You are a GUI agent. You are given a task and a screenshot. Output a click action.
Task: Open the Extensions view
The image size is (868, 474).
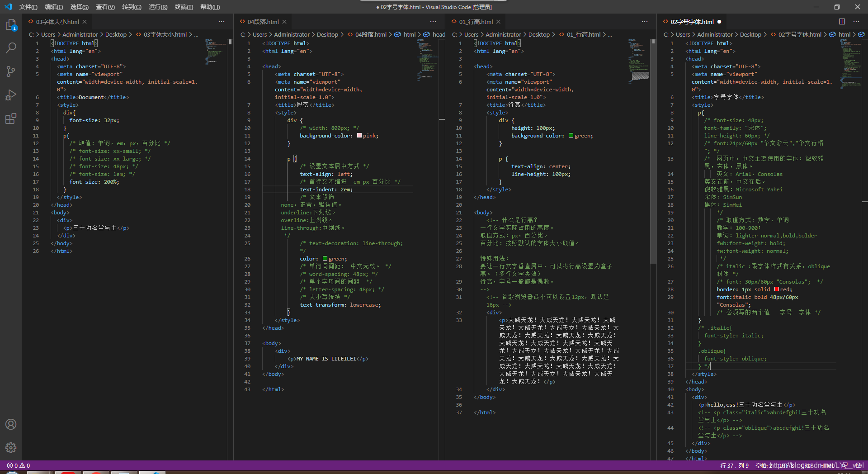tap(11, 118)
